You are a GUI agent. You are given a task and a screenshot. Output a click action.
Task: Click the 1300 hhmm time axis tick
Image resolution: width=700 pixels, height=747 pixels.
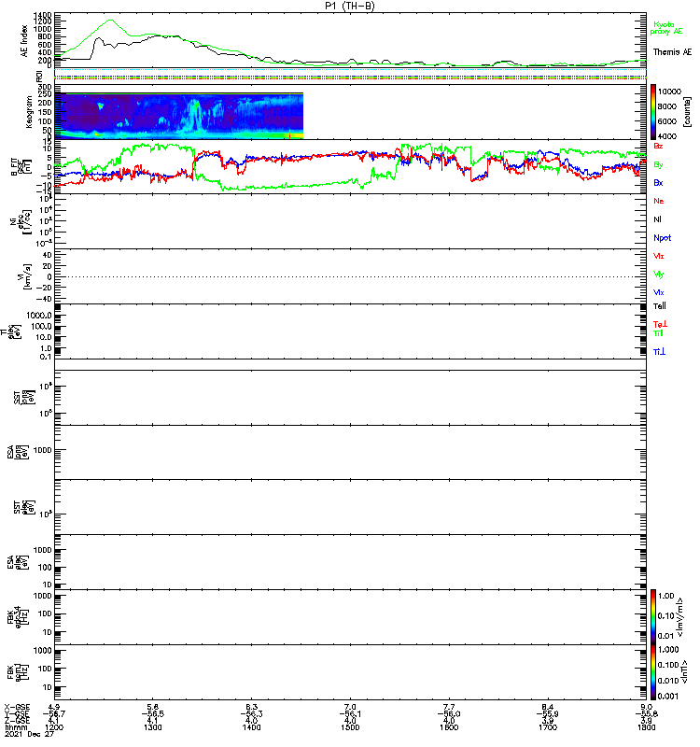(154, 726)
